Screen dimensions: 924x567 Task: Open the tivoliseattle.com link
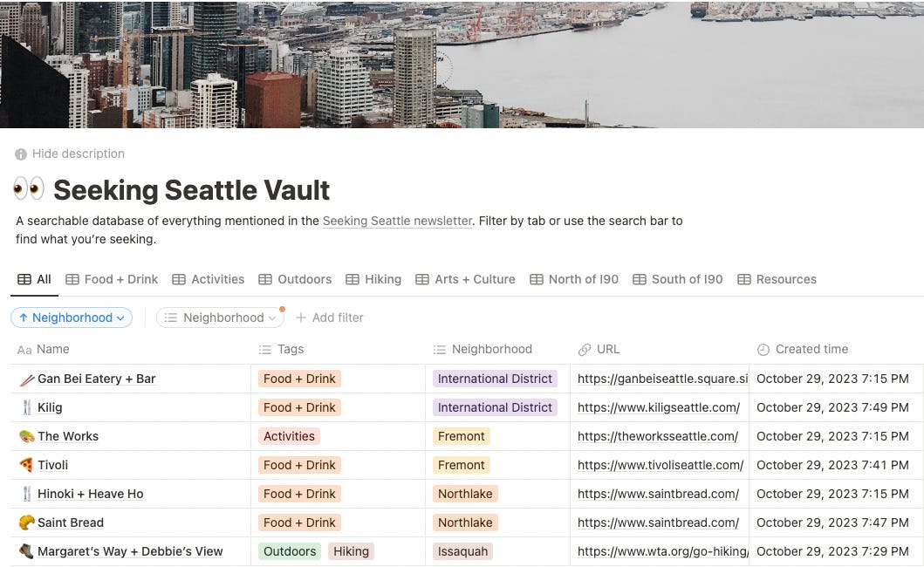pos(660,466)
